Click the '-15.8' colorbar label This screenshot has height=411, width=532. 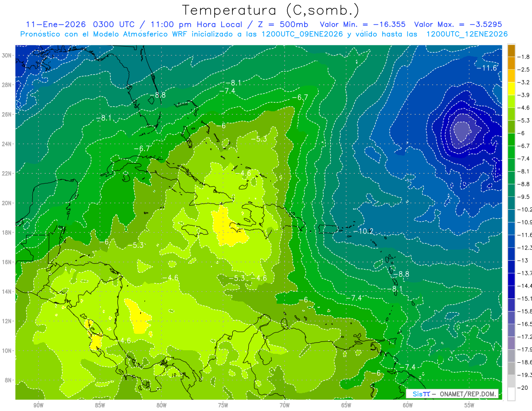coord(525,312)
